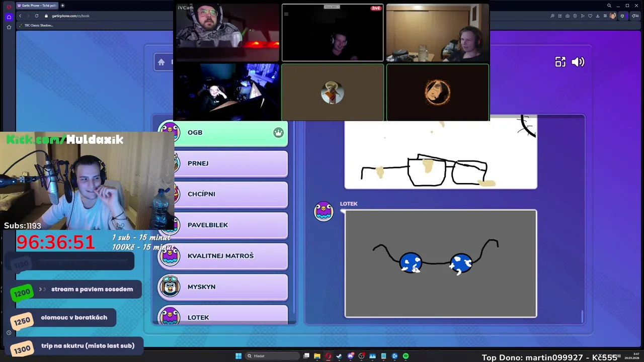Click the send arrow toolbar icon

tap(583, 16)
